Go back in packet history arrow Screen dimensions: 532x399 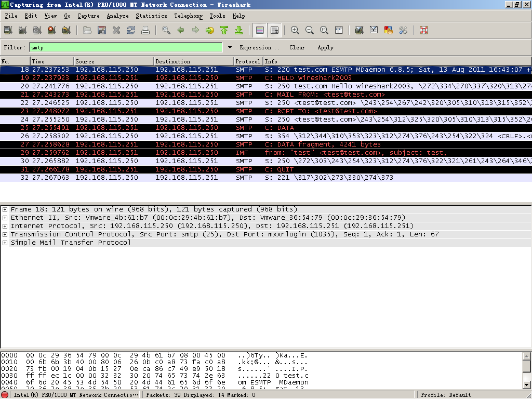point(181,30)
